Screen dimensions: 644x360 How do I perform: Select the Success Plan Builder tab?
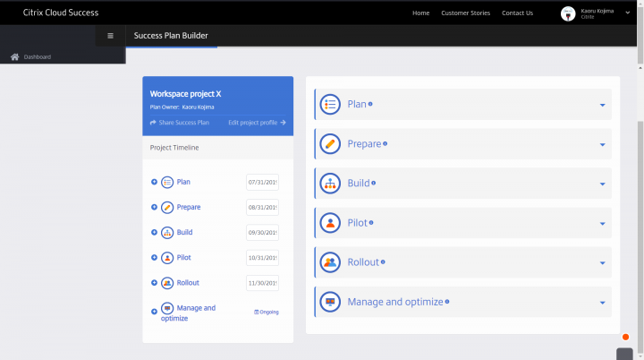click(171, 36)
